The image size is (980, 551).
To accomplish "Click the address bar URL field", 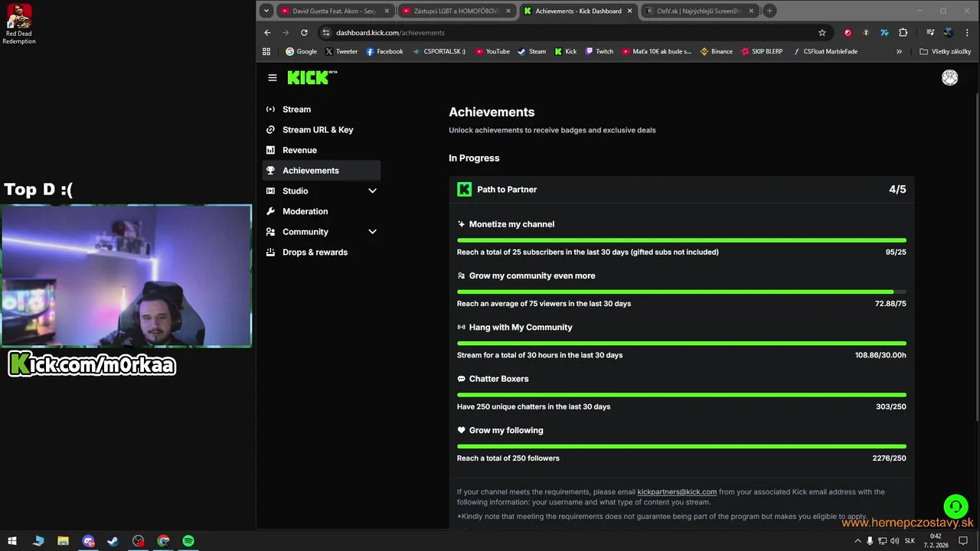I will coord(567,33).
